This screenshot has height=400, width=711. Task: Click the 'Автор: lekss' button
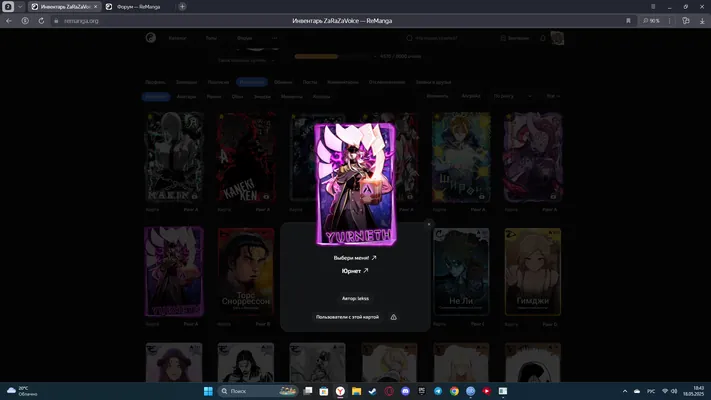(x=355, y=298)
